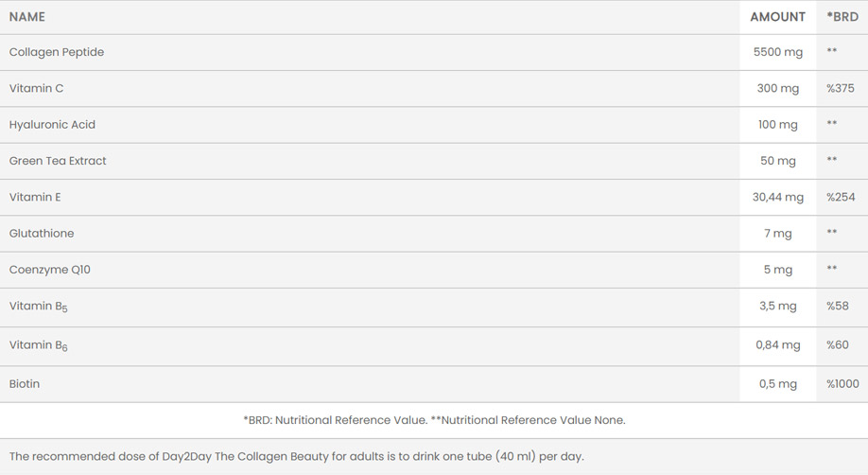868x475 pixels.
Task: Click the Coenzyme Q10 label
Action: (x=49, y=270)
